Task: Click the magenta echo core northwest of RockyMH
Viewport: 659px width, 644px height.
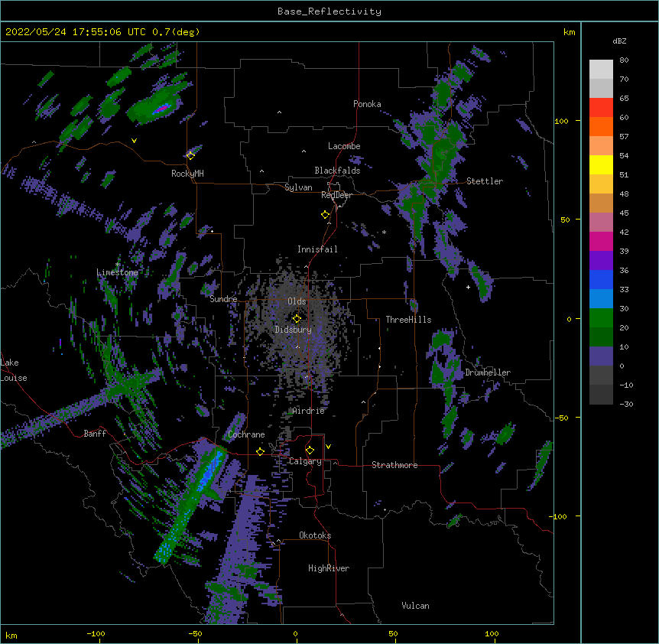Action: point(161,109)
